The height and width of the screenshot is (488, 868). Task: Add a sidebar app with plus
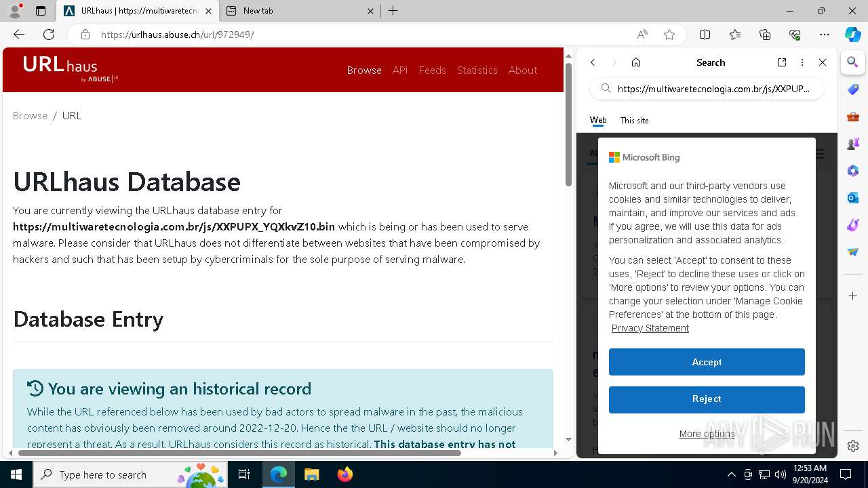pos(853,296)
